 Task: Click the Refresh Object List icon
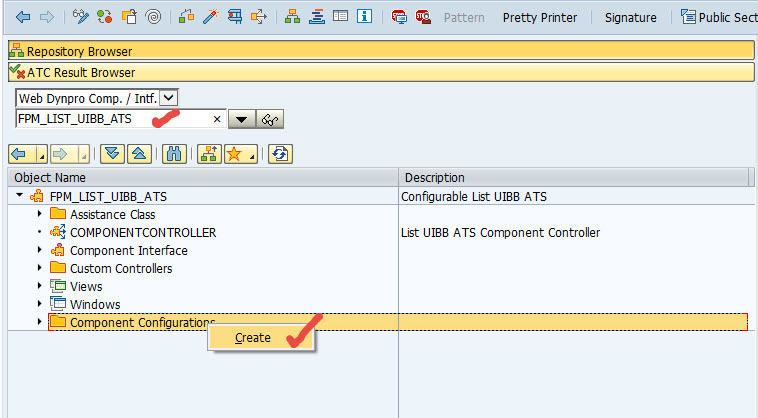click(280, 154)
